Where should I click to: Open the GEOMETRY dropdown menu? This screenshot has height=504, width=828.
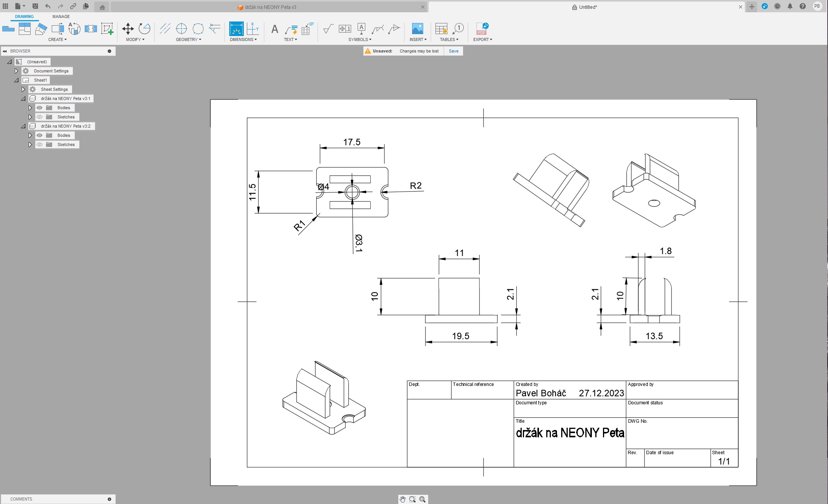188,39
